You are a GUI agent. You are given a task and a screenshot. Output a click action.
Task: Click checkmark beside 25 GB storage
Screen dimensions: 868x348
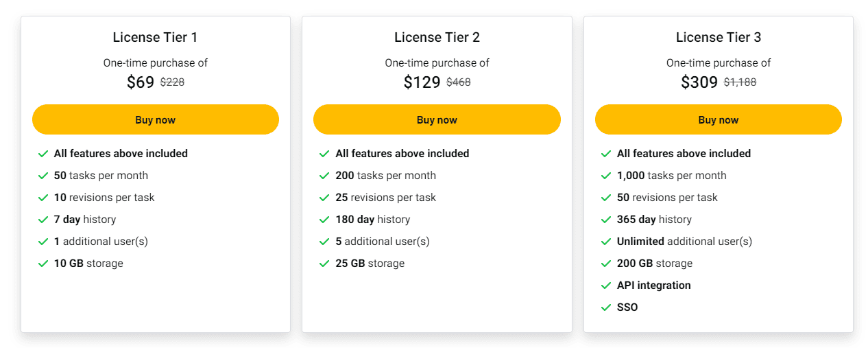click(324, 264)
